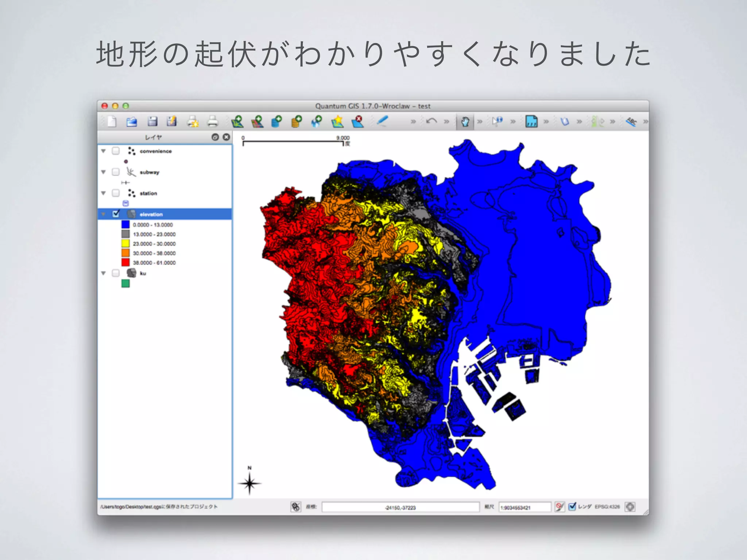Viewport: 747px width, 560px height.
Task: Collapse the ku layer triangle
Action: coord(104,273)
